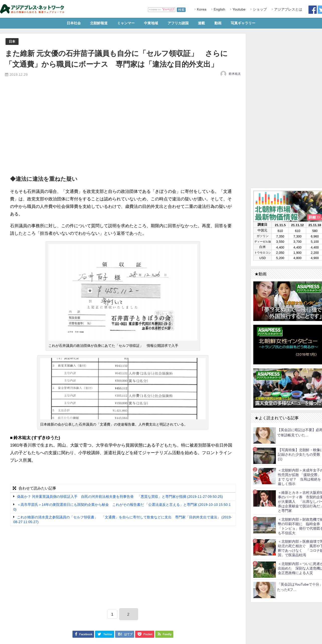
Task: Focus the Yahoo-powered search field
Action: [x=162, y=10]
